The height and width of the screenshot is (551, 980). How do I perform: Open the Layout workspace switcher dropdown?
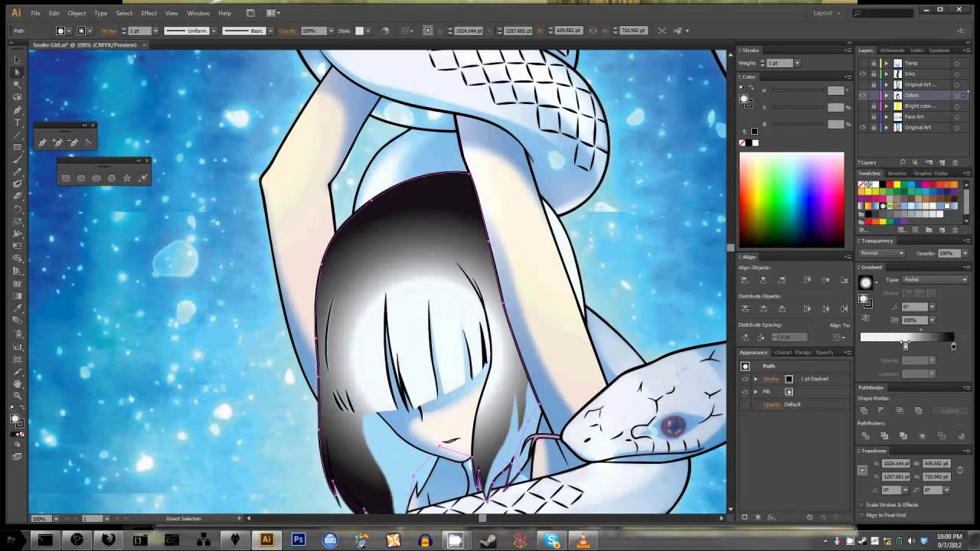(826, 13)
